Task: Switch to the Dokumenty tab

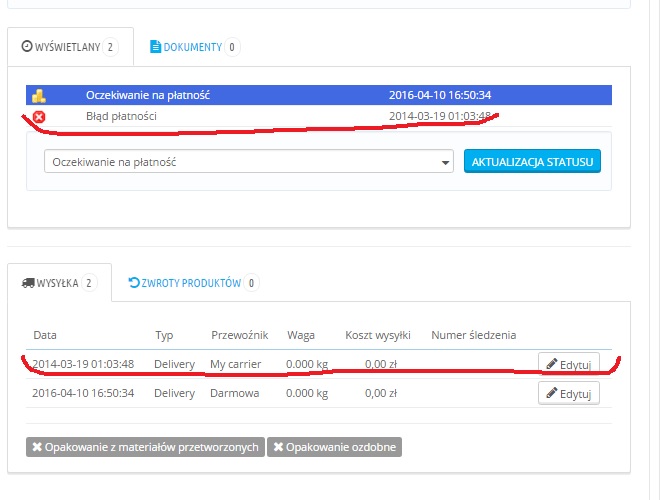Action: point(194,47)
